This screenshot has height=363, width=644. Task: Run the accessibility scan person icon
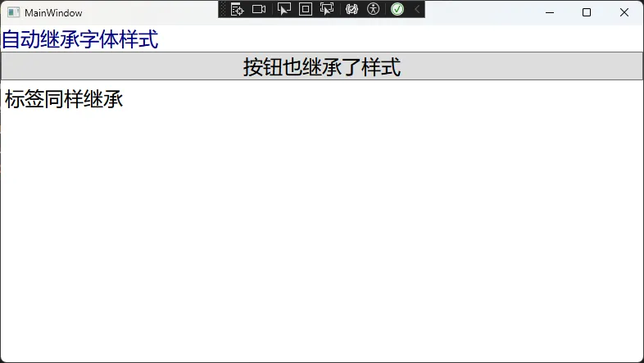tap(374, 9)
